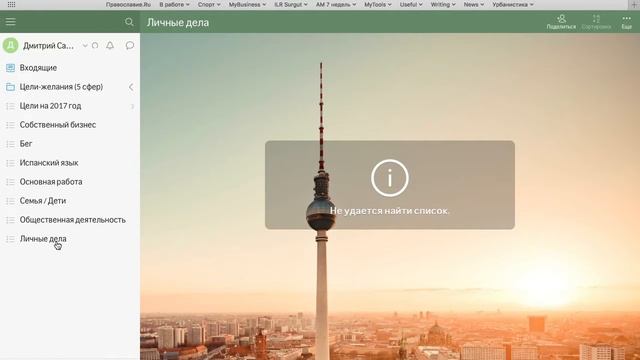Screen dimensions: 640x360
Task: Open the Writing bookmarks folder
Action: [x=443, y=4]
